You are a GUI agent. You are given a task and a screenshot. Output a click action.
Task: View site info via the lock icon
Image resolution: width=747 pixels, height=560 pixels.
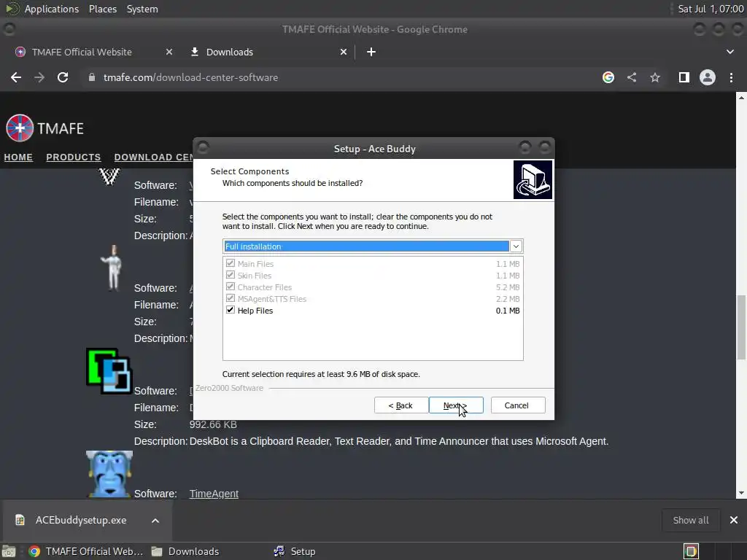pos(92,77)
